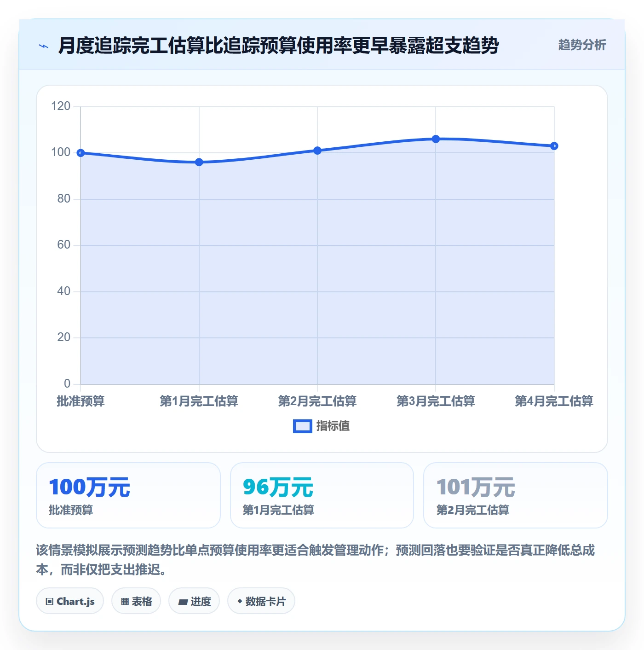Click the 80 y-axis value
Viewport: 644px width, 650px height.
[x=63, y=199]
